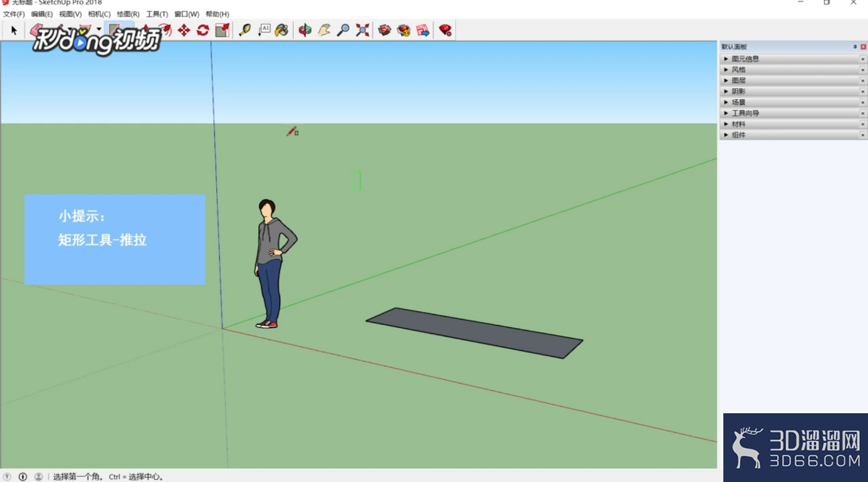Click the Send to LayOut icon
The image size is (868, 482).
[x=422, y=30]
